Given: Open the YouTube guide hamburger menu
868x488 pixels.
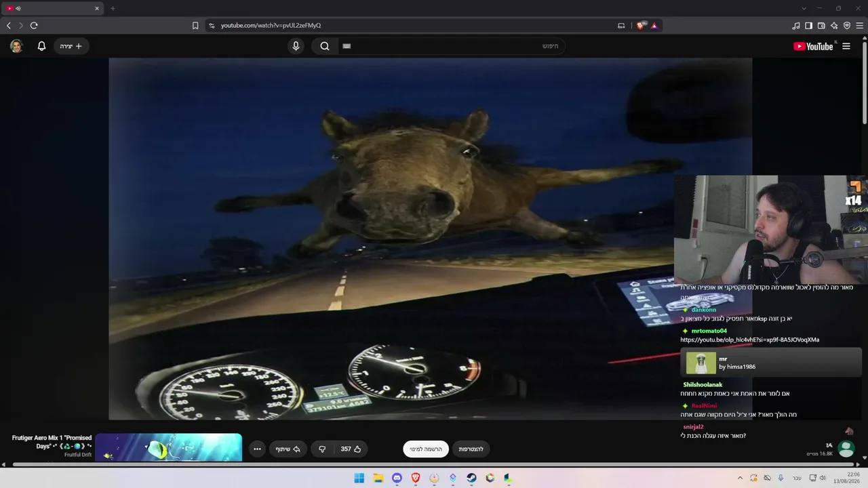Looking at the screenshot, I should [846, 46].
